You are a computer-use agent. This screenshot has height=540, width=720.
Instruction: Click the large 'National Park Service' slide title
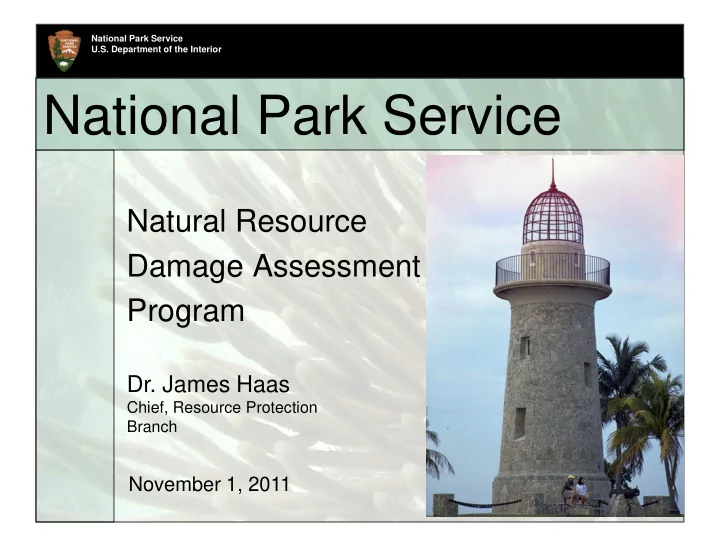302,115
